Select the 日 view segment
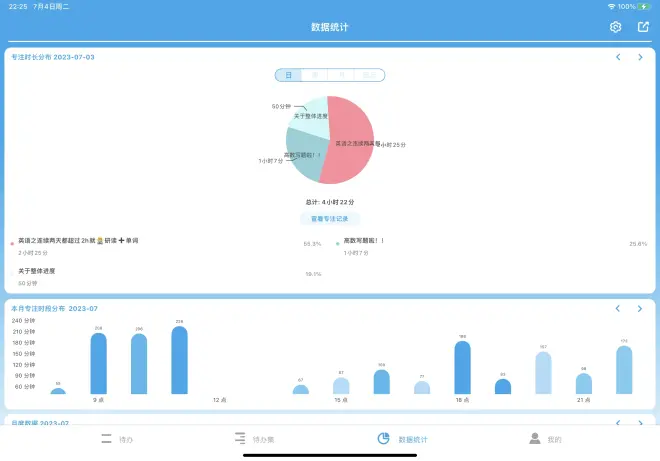Screen dimensions: 660x461 coord(288,75)
